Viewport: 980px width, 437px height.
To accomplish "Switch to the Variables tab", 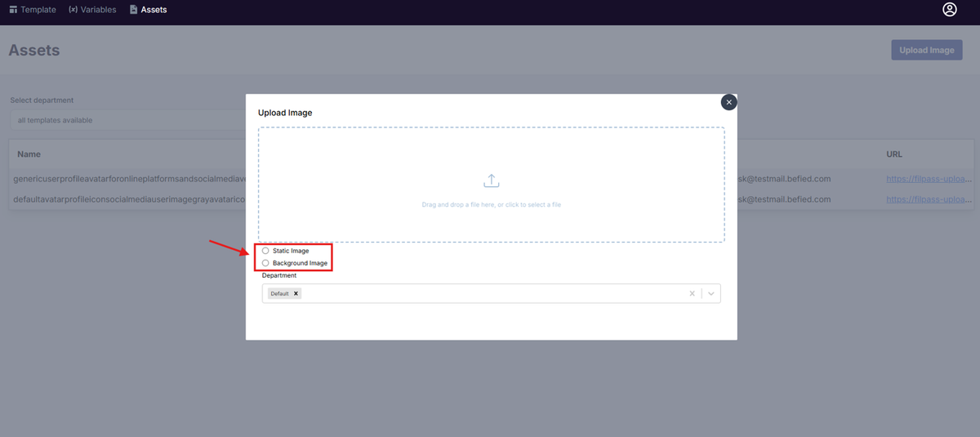I will point(92,10).
